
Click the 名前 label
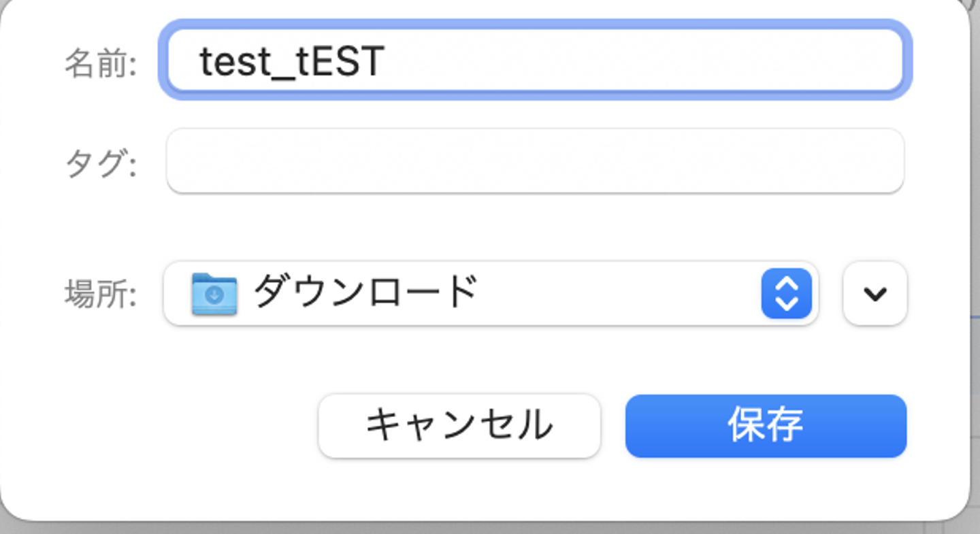[x=101, y=63]
